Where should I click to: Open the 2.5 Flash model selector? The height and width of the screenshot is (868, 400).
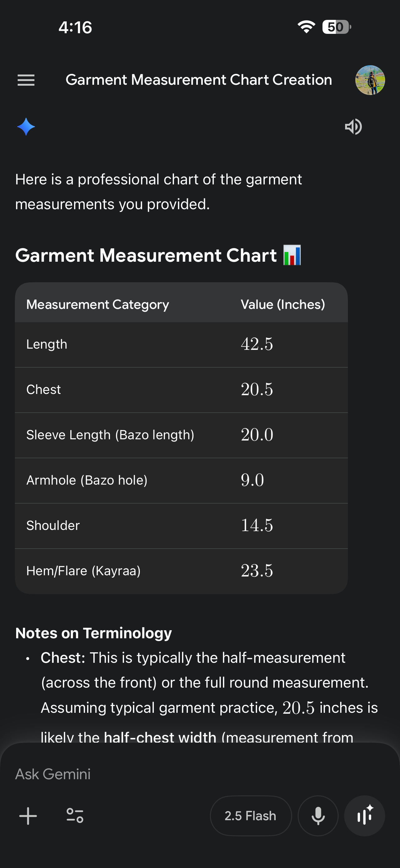click(x=251, y=816)
